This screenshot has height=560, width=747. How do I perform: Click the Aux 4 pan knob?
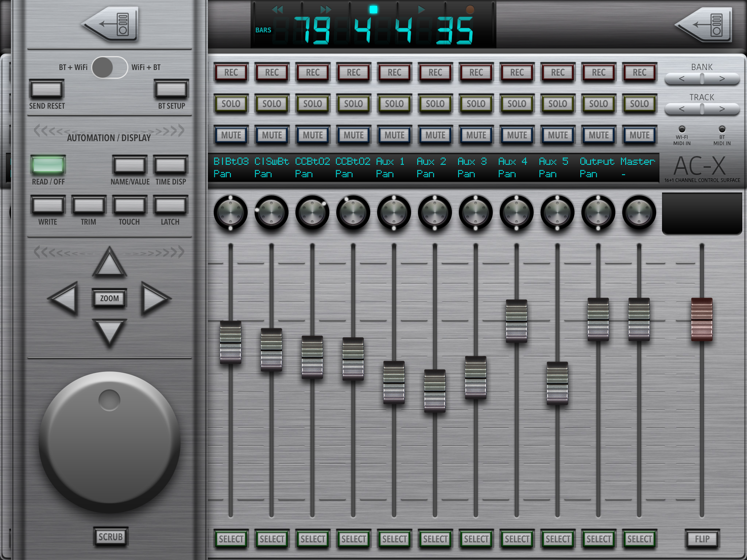[516, 213]
